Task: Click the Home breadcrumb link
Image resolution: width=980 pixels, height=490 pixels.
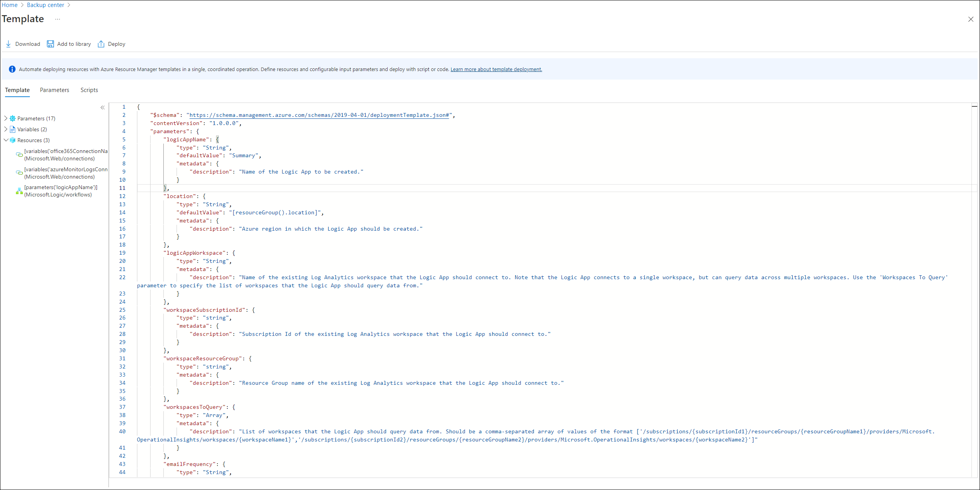Action: [10, 5]
